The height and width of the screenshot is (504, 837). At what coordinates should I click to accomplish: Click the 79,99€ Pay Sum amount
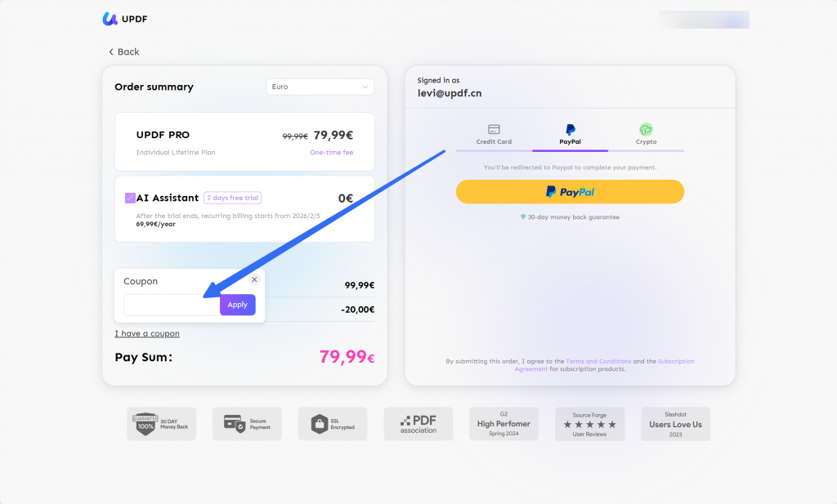click(x=347, y=357)
